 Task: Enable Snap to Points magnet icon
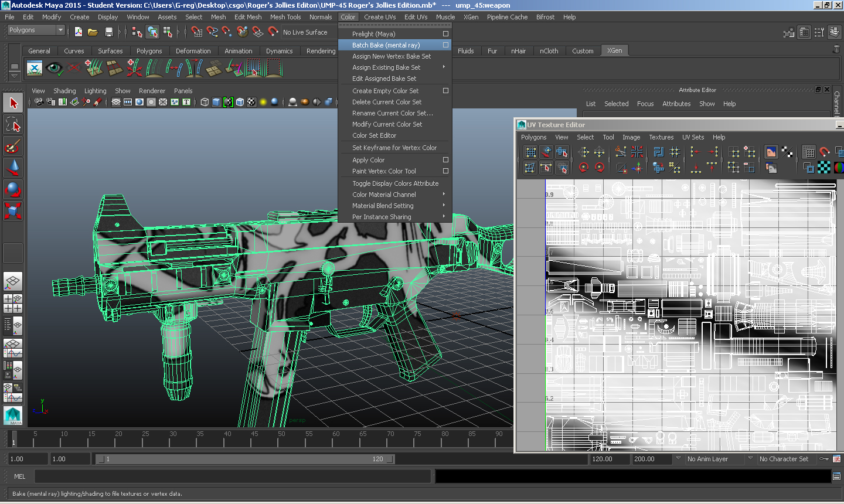[227, 32]
